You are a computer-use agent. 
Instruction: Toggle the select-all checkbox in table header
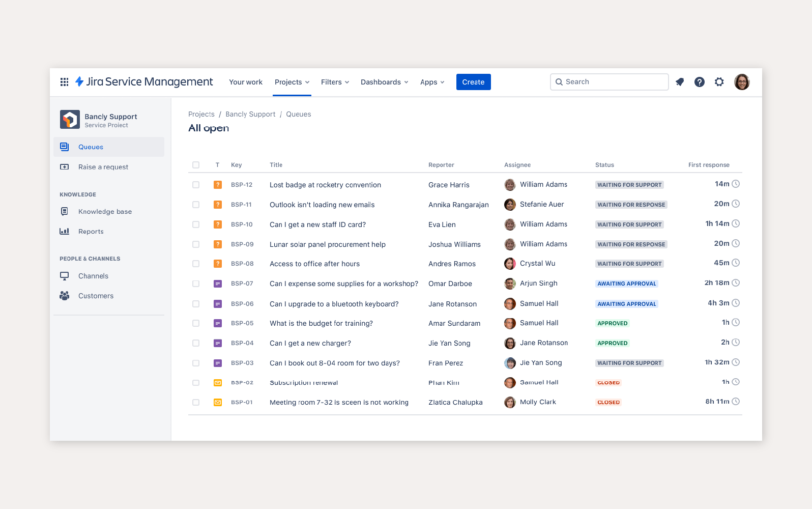pyautogui.click(x=196, y=165)
